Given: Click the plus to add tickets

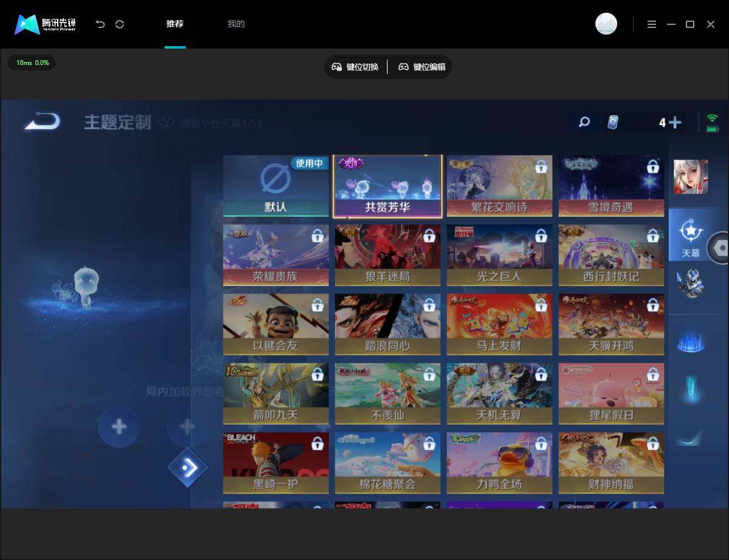Looking at the screenshot, I should (675, 123).
